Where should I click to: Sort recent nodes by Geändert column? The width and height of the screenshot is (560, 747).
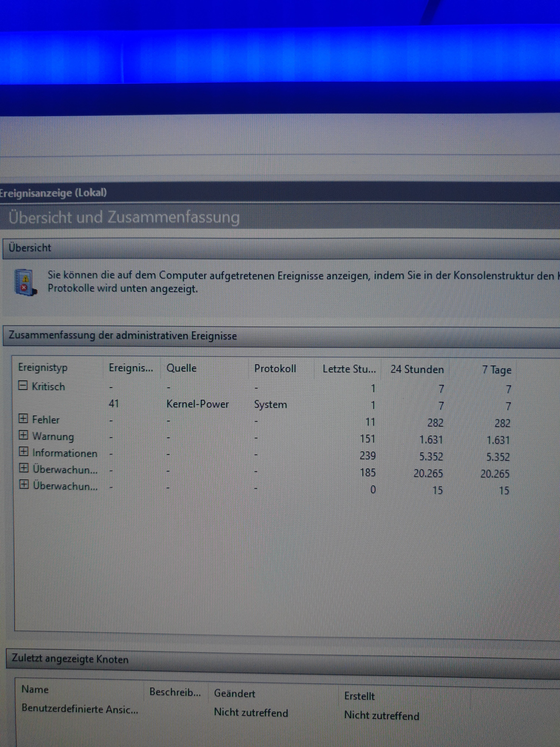235,693
